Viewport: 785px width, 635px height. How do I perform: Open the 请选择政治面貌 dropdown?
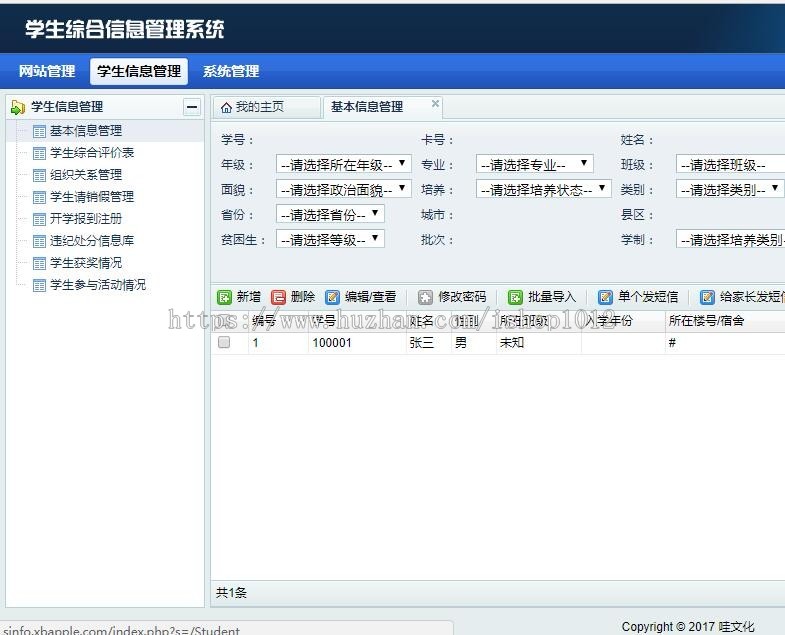[343, 189]
